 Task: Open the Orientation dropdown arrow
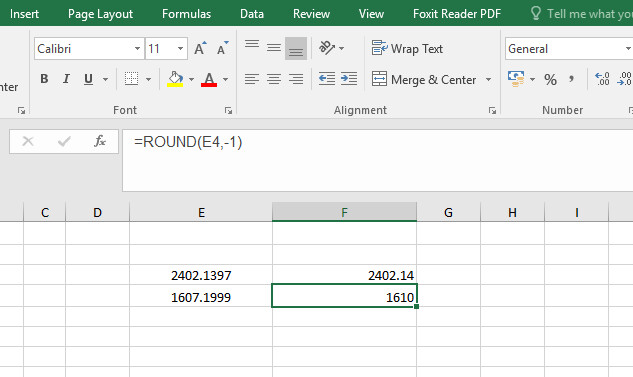tap(342, 48)
